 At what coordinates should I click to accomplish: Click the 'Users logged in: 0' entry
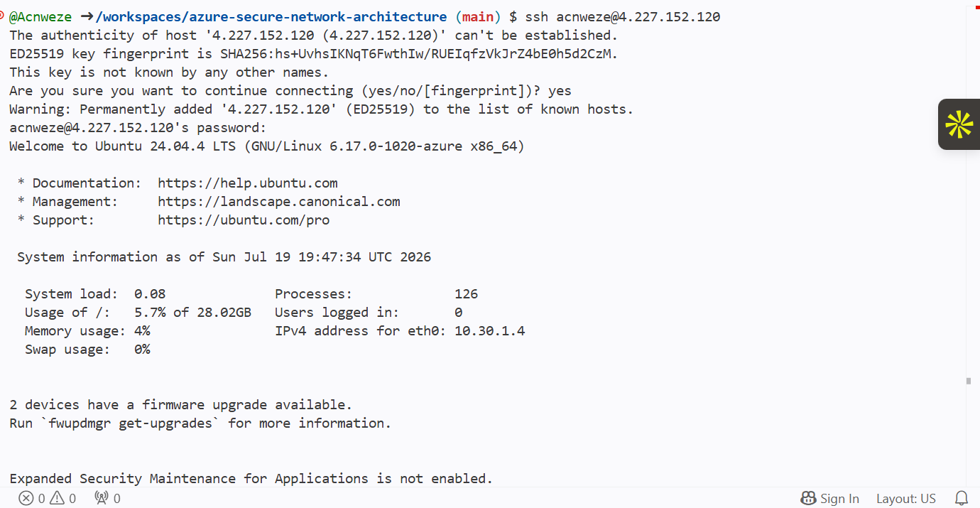click(x=369, y=313)
